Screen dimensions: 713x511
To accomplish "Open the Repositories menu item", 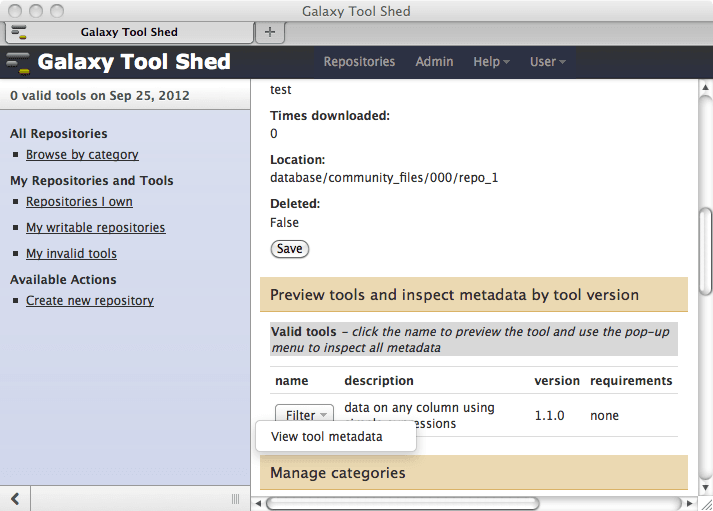I will (359, 62).
